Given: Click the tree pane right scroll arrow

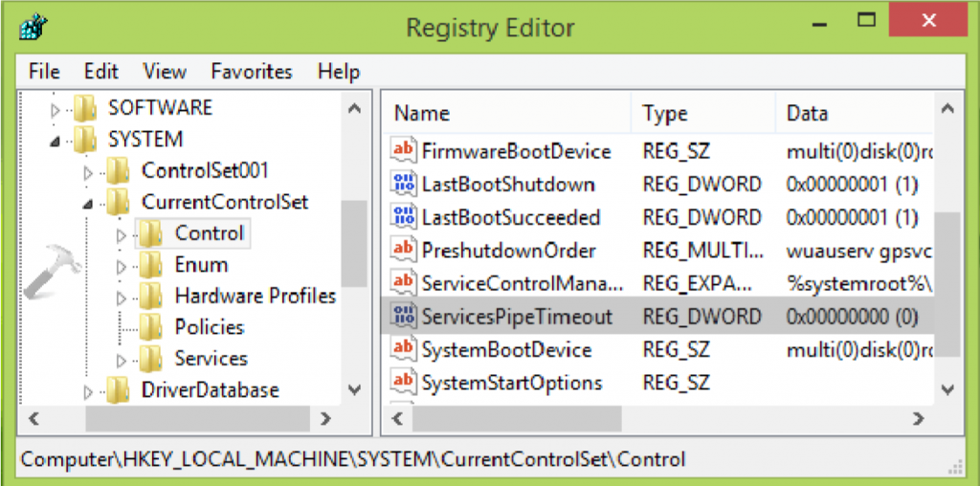Looking at the screenshot, I should (x=325, y=419).
